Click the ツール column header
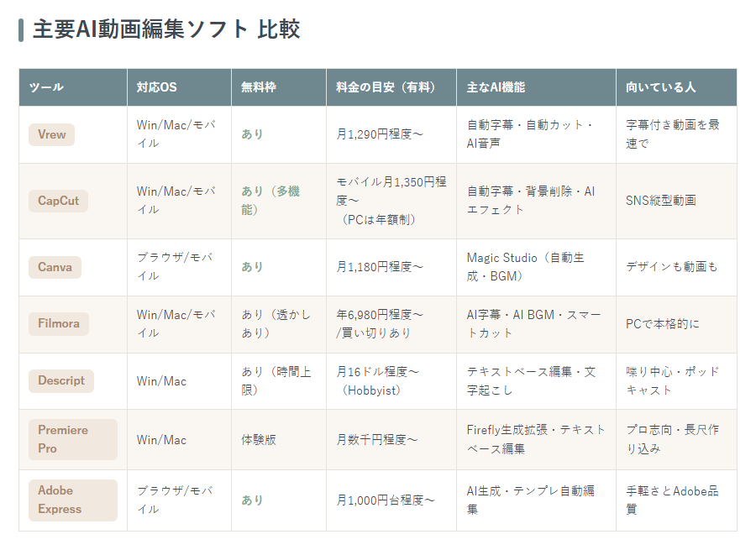Image resolution: width=756 pixels, height=550 pixels. click(x=73, y=87)
